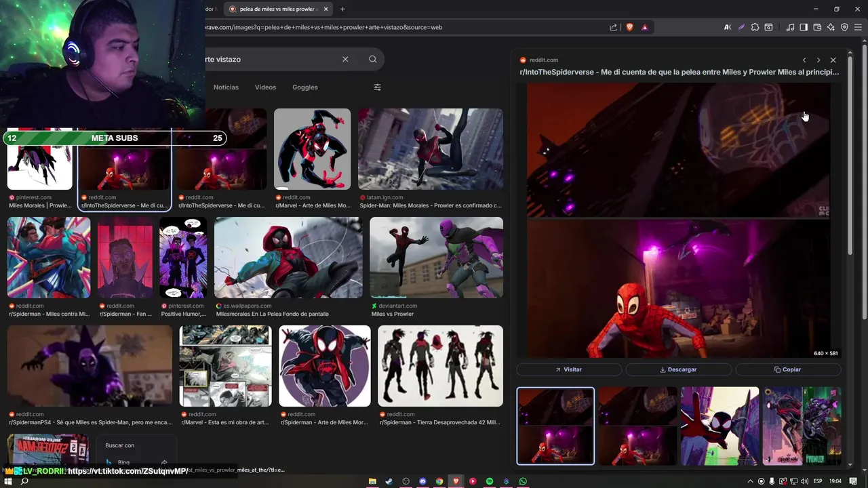Open Discord from the taskbar
The image size is (868, 488).
click(x=422, y=481)
